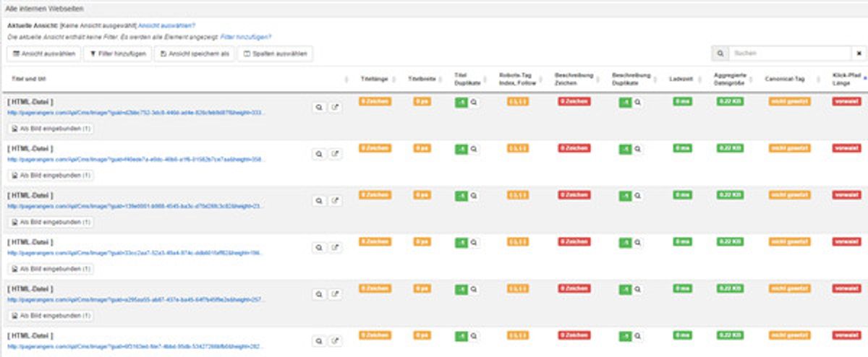Open details magnifier for guid 33cc2aa7 row

[319, 247]
